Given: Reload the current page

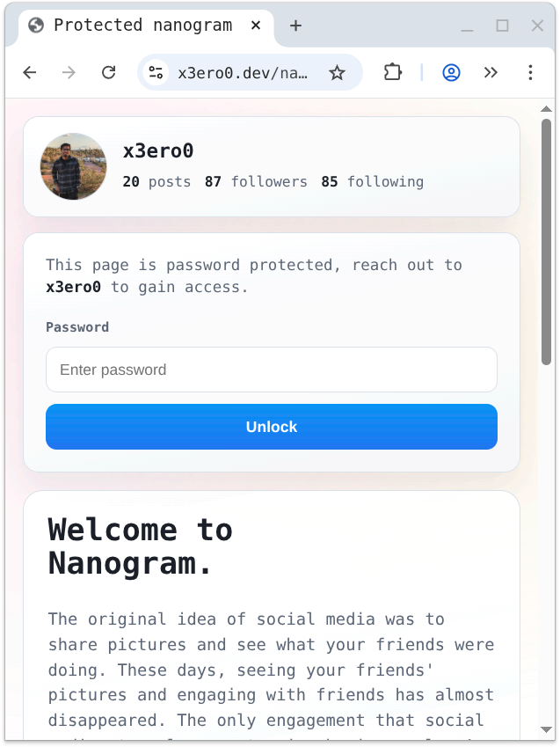Looking at the screenshot, I should point(108,73).
